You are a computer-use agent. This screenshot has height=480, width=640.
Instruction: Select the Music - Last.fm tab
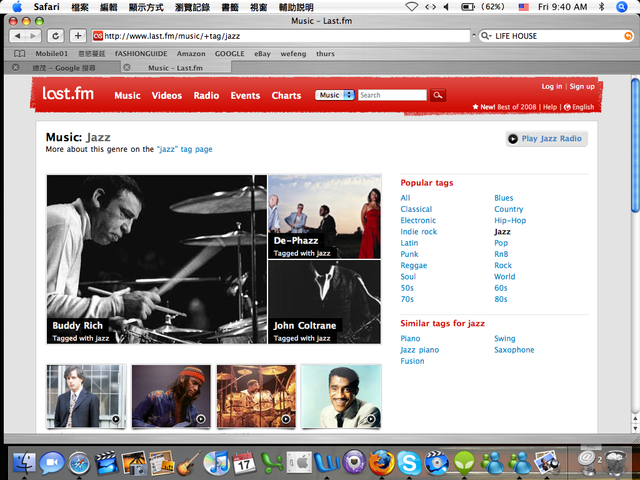tap(176, 68)
